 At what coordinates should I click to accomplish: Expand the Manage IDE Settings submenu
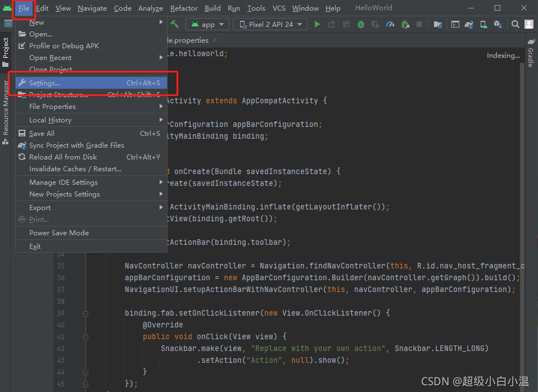coord(91,183)
